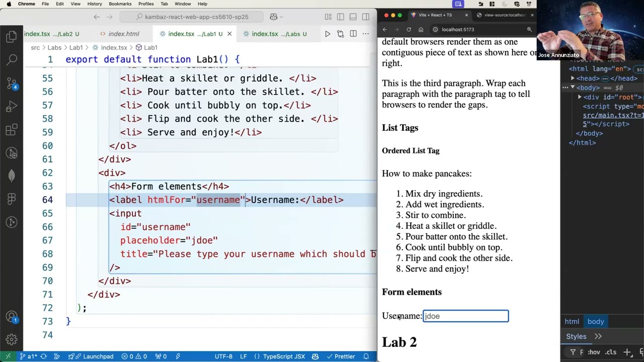Toggle the secondary sidebar layout icon
Image resolution: width=644 pixels, height=362 pixels.
(x=366, y=17)
